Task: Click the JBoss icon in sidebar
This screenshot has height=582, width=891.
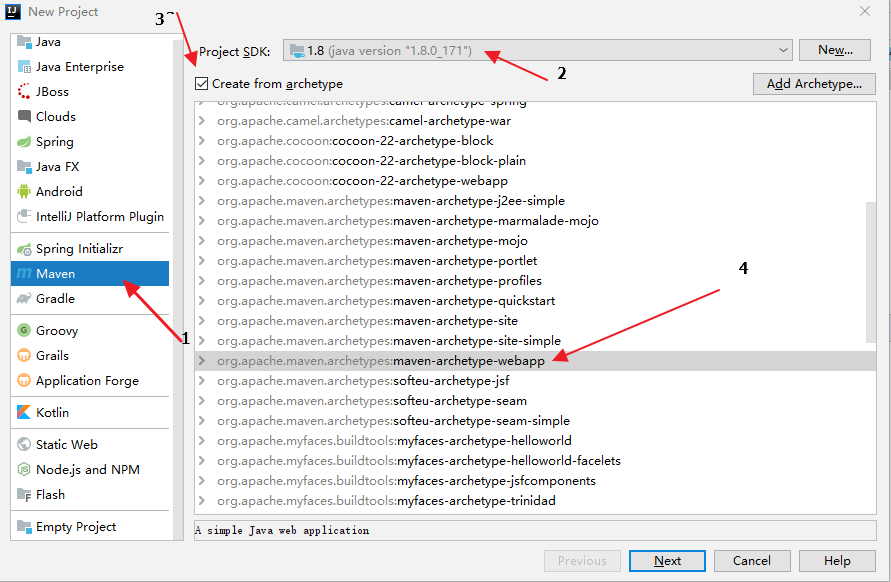Action: point(24,92)
